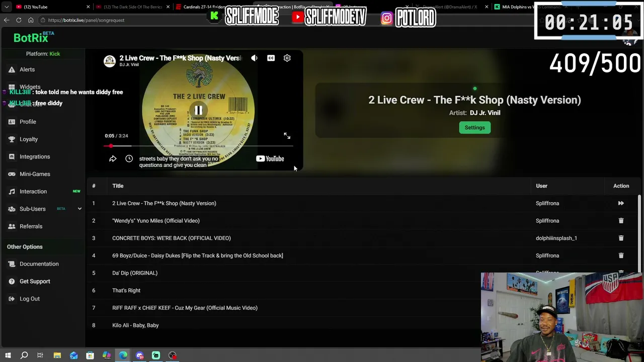Click the Loyalty trophy icon
The image size is (644, 362).
coord(12,139)
